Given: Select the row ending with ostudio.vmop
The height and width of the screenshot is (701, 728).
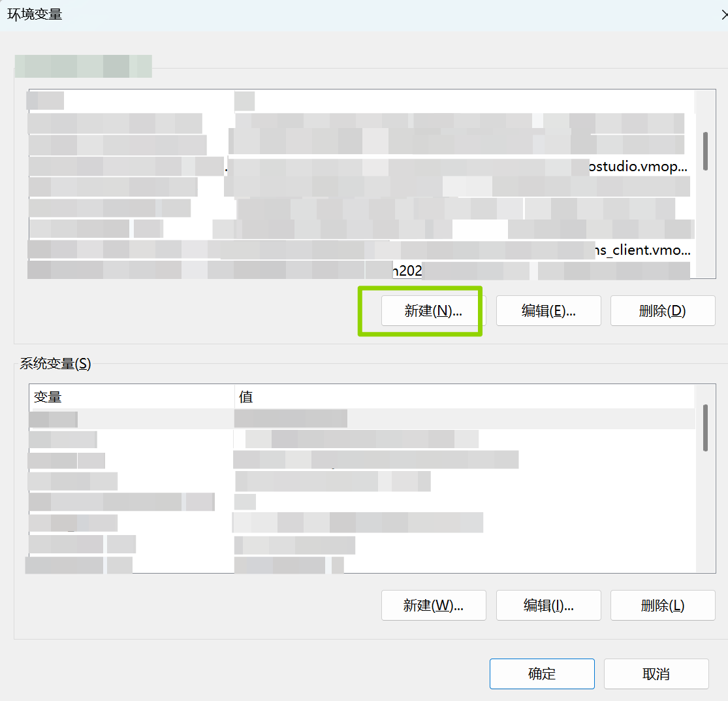Looking at the screenshot, I should tap(359, 167).
